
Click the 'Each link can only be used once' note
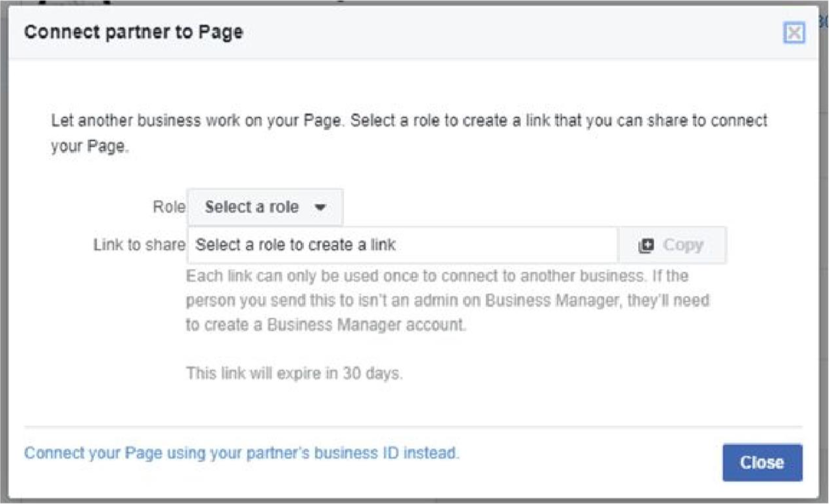(x=447, y=300)
